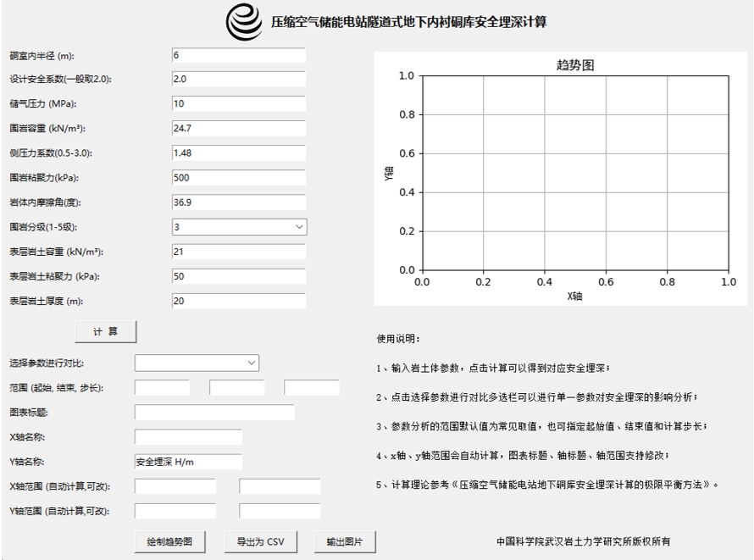The height and width of the screenshot is (560, 754).
Task: Select the Y轴名称 field containing 安全埋深 H/m
Action: [188, 462]
